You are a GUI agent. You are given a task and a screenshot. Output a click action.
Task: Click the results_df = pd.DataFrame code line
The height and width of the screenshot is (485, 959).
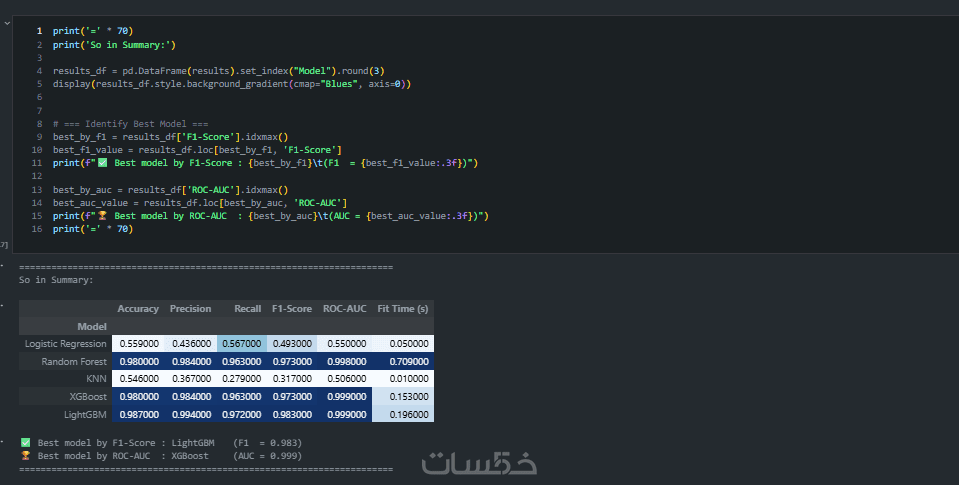(x=218, y=71)
